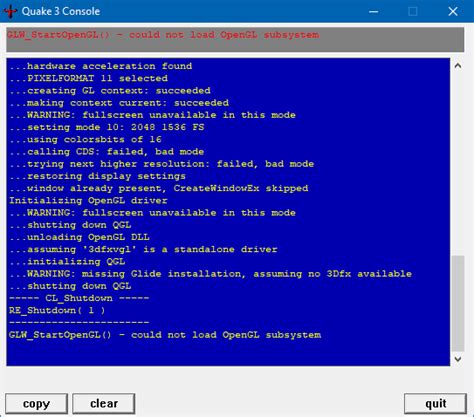
Task: Click yellow 'GLW_StartOpenGL()' line in console
Action: point(165,335)
